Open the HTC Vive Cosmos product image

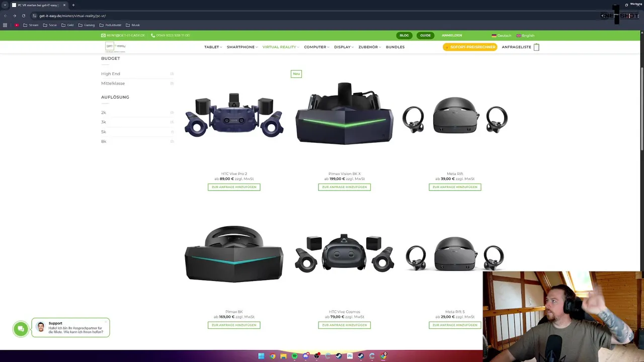pos(344,253)
